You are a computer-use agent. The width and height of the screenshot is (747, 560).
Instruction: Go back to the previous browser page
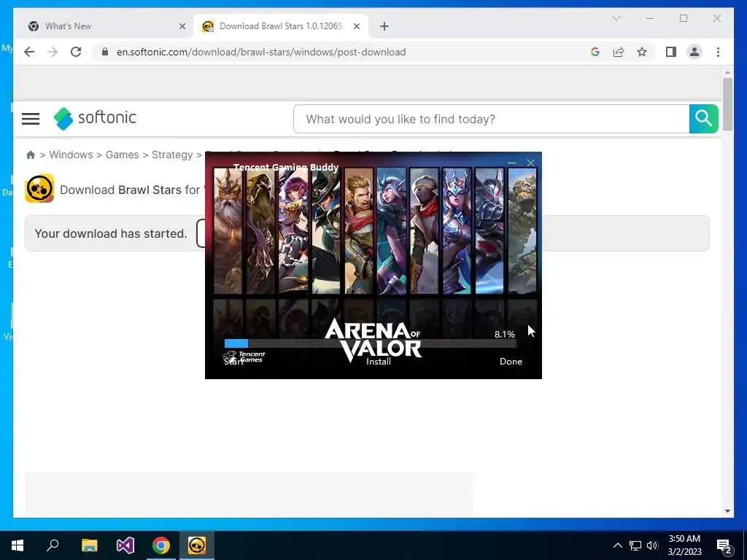point(29,52)
